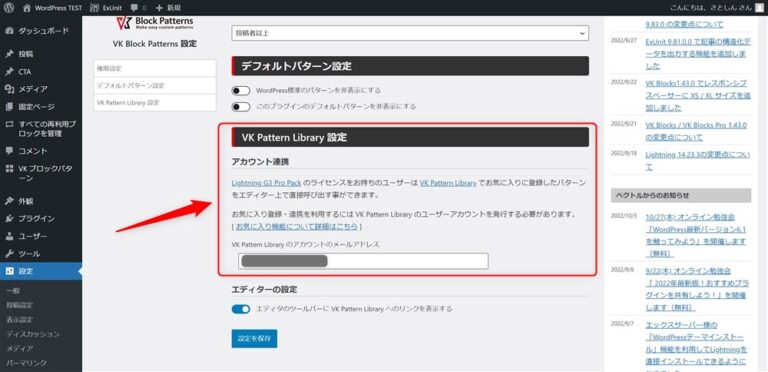Toggle WordPress標準のパターンを非表示にする switch
The height and width of the screenshot is (372, 768).
coord(240,91)
